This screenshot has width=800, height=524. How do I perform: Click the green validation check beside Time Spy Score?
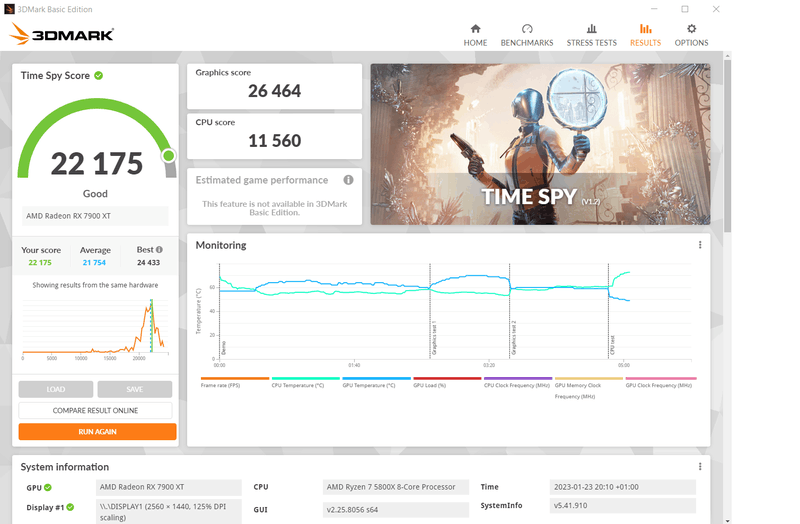[98, 76]
